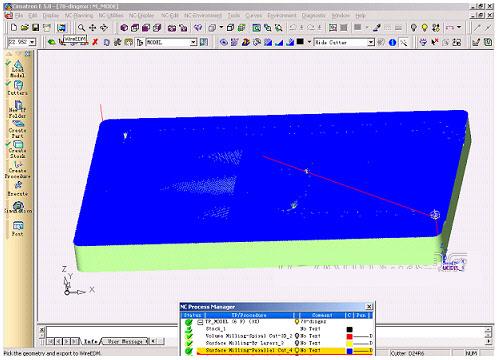The image size is (498, 360).
Task: Open the NC Utilities menu
Action: pos(111,16)
